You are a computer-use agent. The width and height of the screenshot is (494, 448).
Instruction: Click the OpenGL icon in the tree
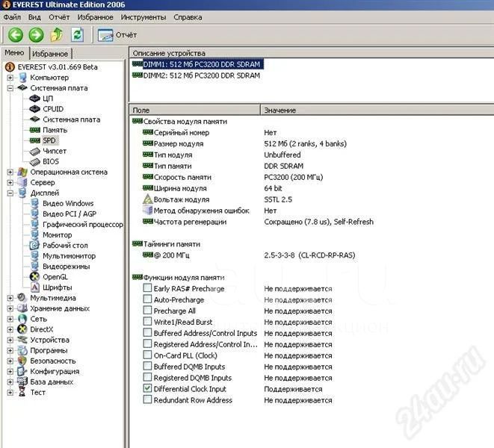pyautogui.click(x=34, y=277)
